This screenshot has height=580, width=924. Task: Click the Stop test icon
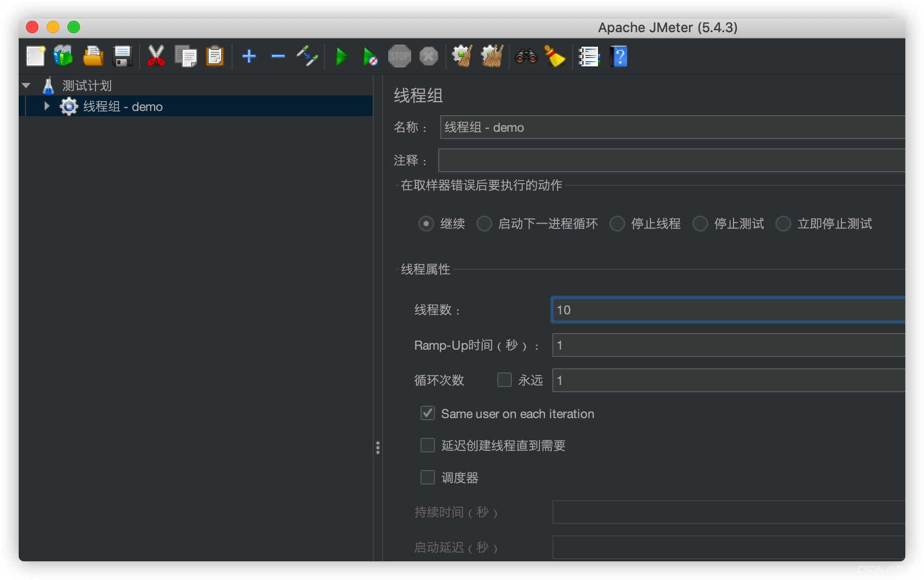(x=399, y=56)
